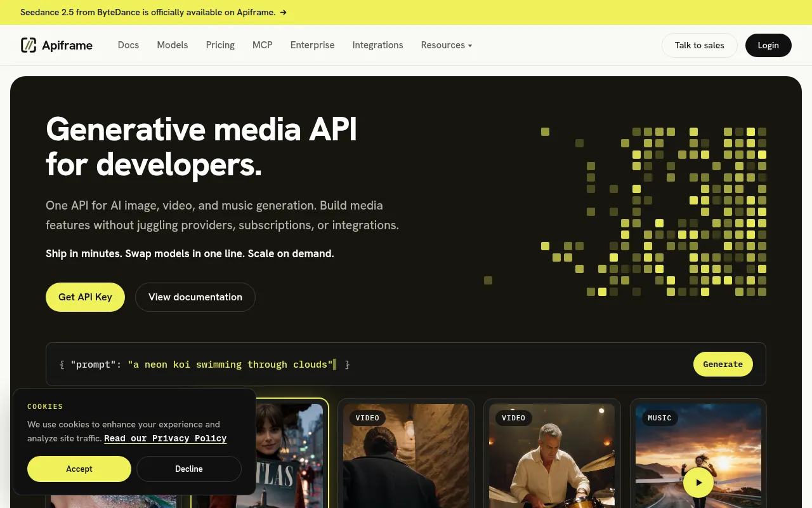The image size is (812, 508).
Task: Click the COOKIES heading text
Action: (45, 406)
